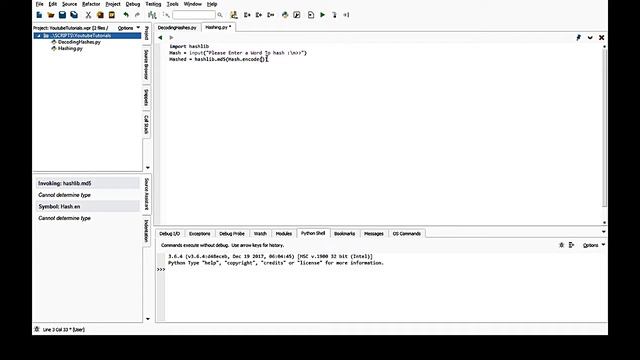
Task: Open the Bookmarks tab
Action: [344, 233]
